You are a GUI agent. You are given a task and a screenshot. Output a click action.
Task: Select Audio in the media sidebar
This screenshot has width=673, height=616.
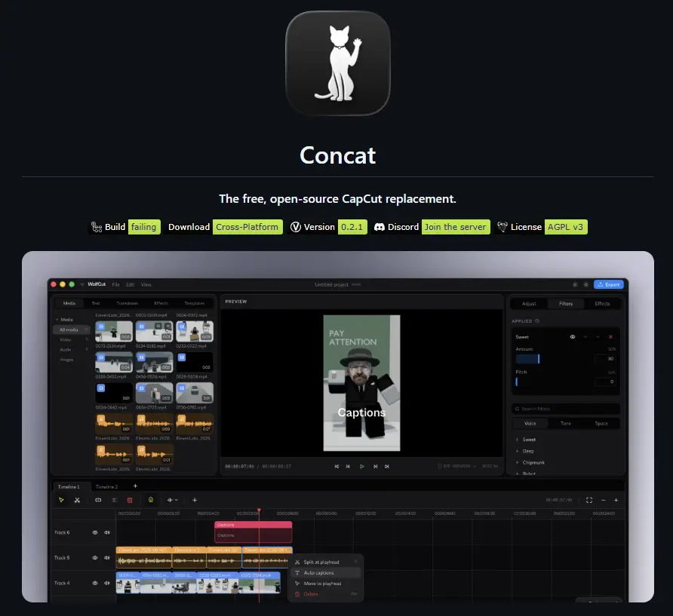tap(65, 350)
